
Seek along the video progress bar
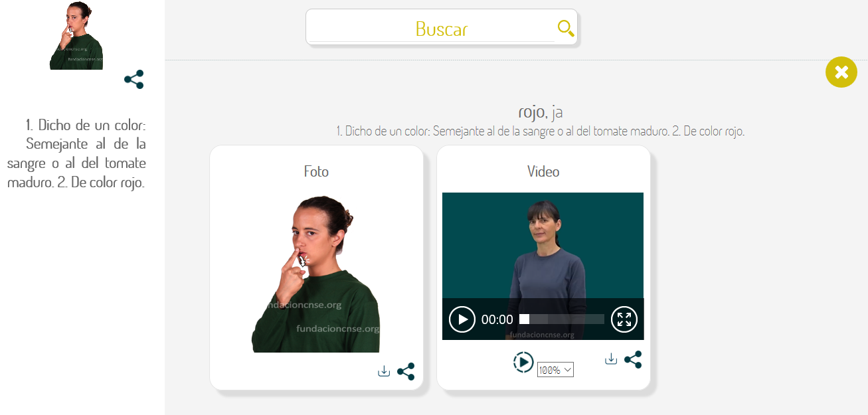click(562, 319)
